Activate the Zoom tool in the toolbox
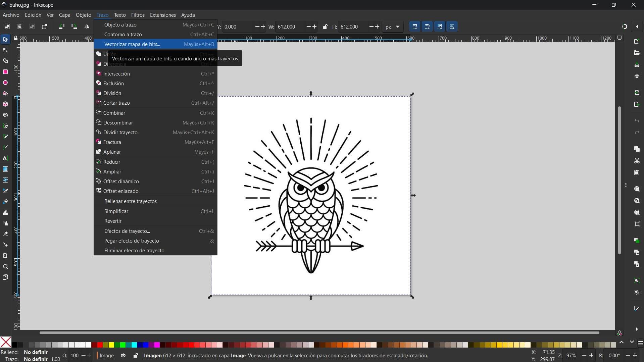 tap(5, 267)
